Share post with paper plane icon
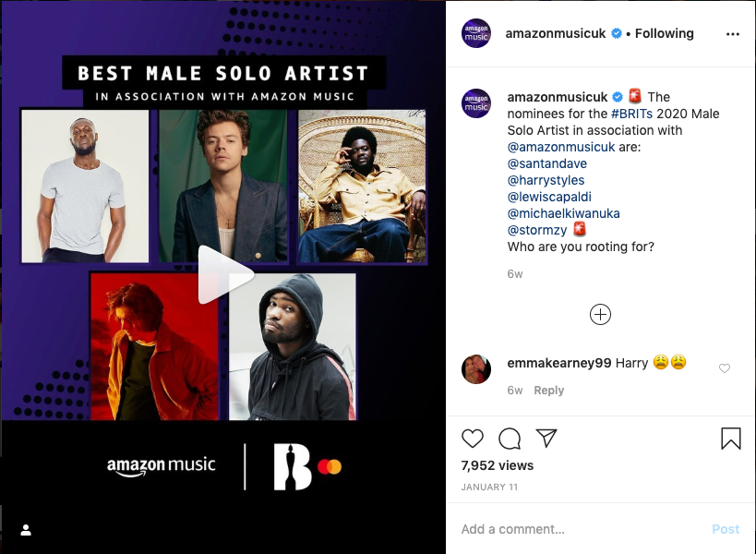Screen dimensions: 756x554 546,438
